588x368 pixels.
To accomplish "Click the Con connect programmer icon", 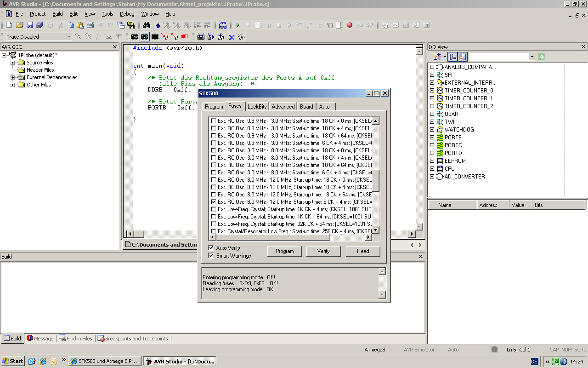I will tap(134, 37).
